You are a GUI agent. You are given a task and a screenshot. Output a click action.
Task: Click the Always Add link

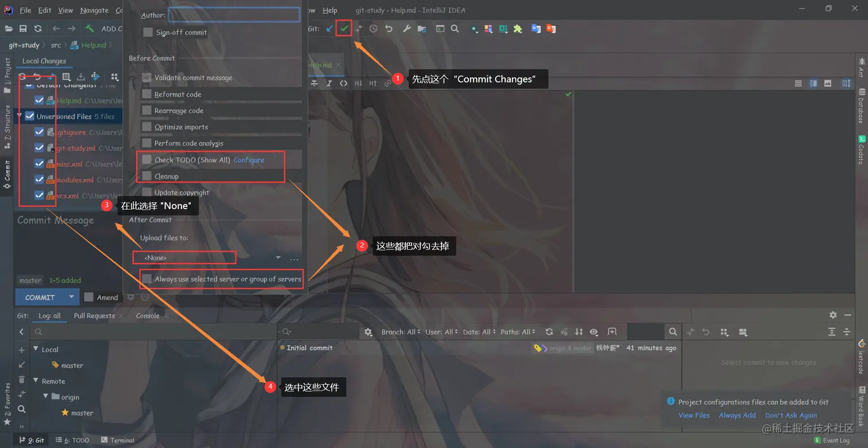tap(737, 415)
